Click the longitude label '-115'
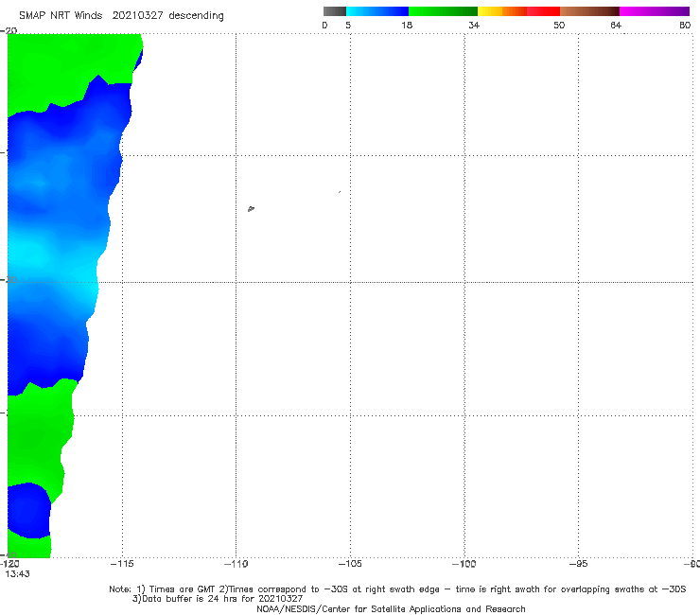The height and width of the screenshot is (615, 700). click(122, 564)
